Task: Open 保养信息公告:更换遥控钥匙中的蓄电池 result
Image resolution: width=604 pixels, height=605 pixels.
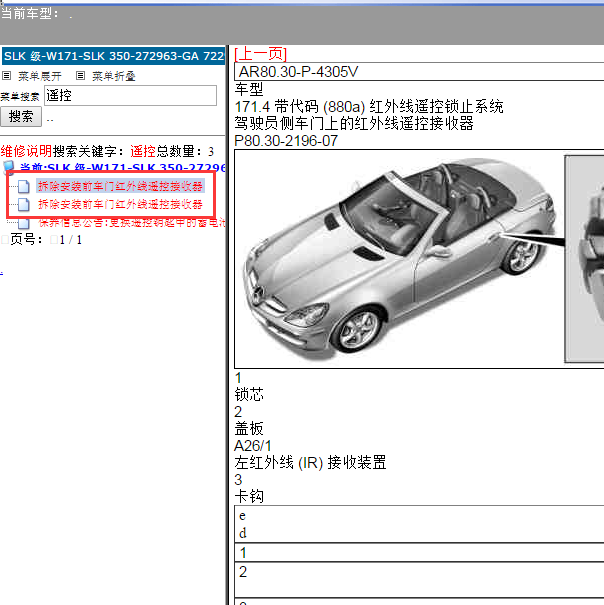Action: point(132,223)
